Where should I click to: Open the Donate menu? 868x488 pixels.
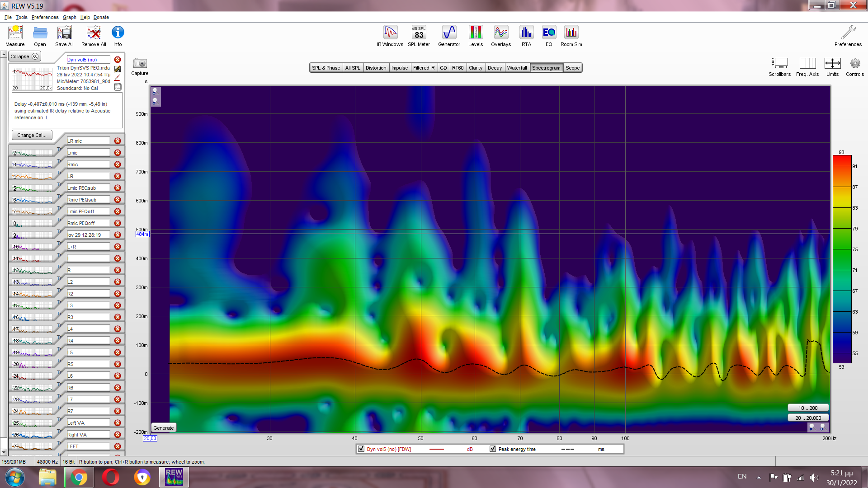pyautogui.click(x=101, y=17)
